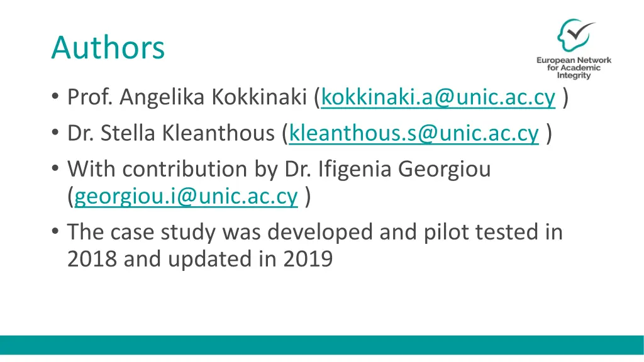Select the "Authors" slide title
This screenshot has height=362, width=644.
(108, 48)
